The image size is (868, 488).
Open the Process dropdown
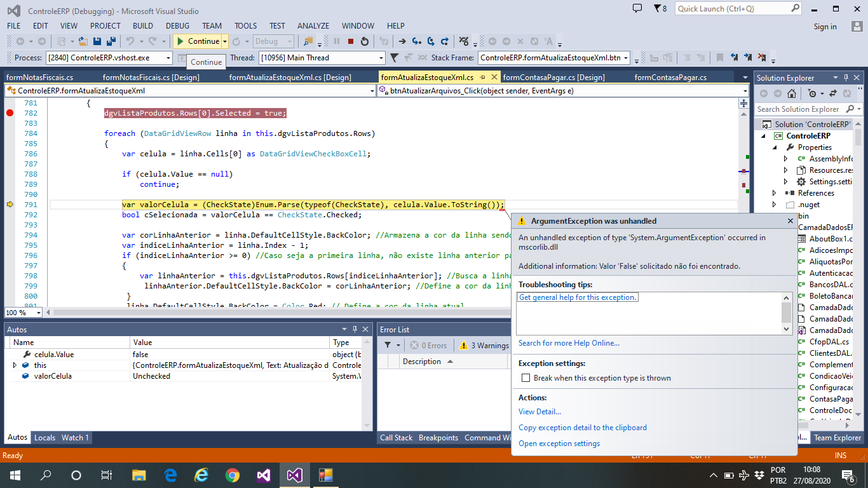tap(168, 58)
